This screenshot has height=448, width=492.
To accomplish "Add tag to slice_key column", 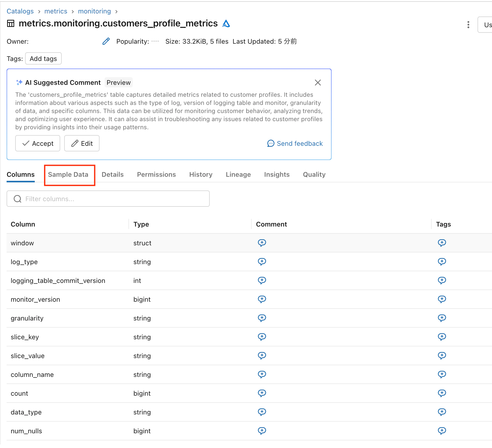I will point(442,337).
